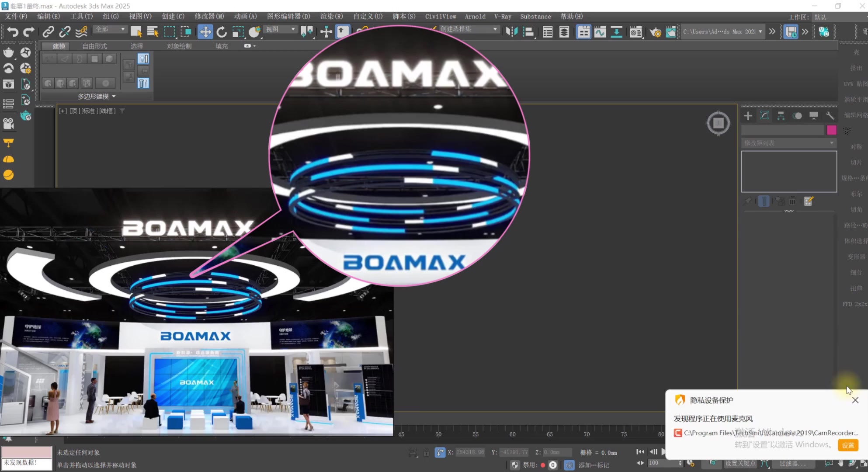Select the Move (选择并移动) tool
Viewport: 868px width, 472px height.
click(205, 31)
